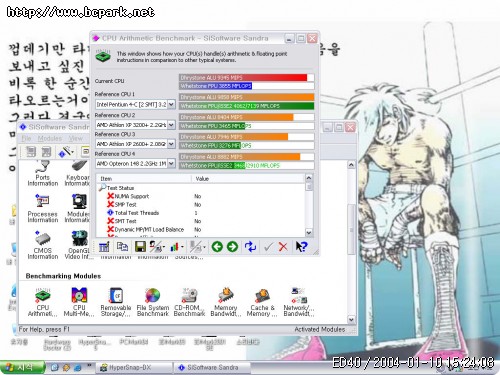The image size is (500, 375).
Task: Click SiSoftware Sandra taskbar button
Action: point(212,367)
